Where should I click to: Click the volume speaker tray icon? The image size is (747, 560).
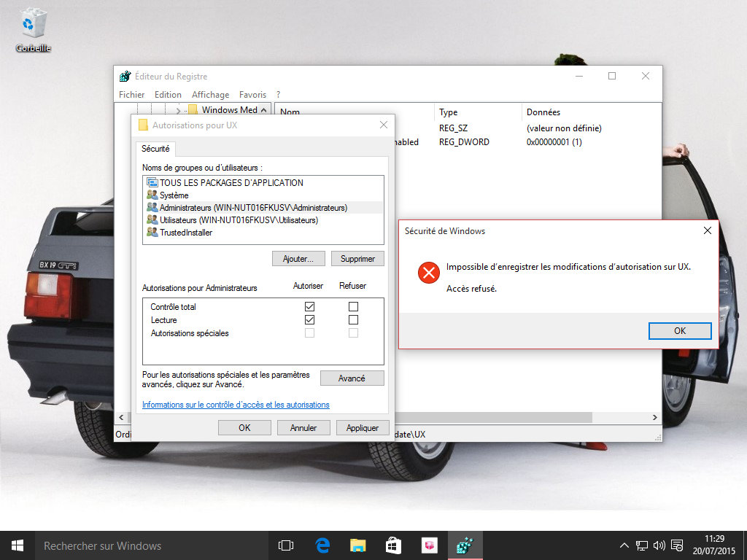(x=659, y=545)
